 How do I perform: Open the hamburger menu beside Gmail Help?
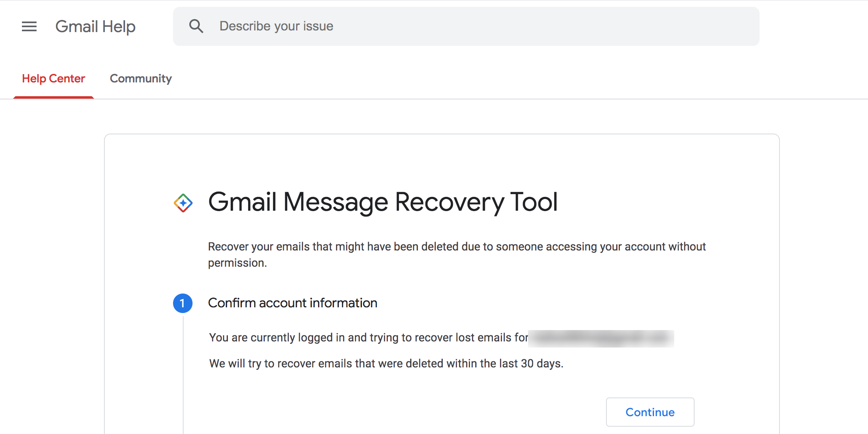coord(29,26)
